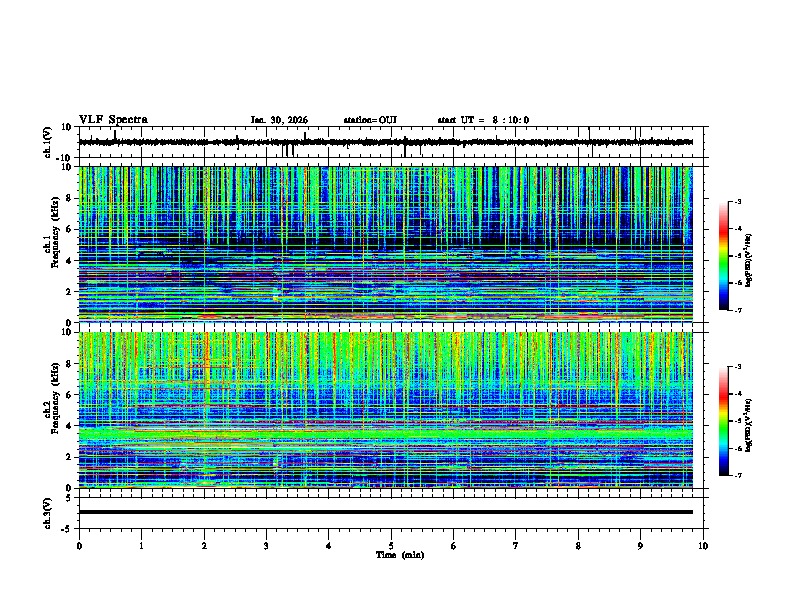Click inside the ch.1 spectrogram panel
This screenshot has width=792, height=612.
(x=385, y=244)
